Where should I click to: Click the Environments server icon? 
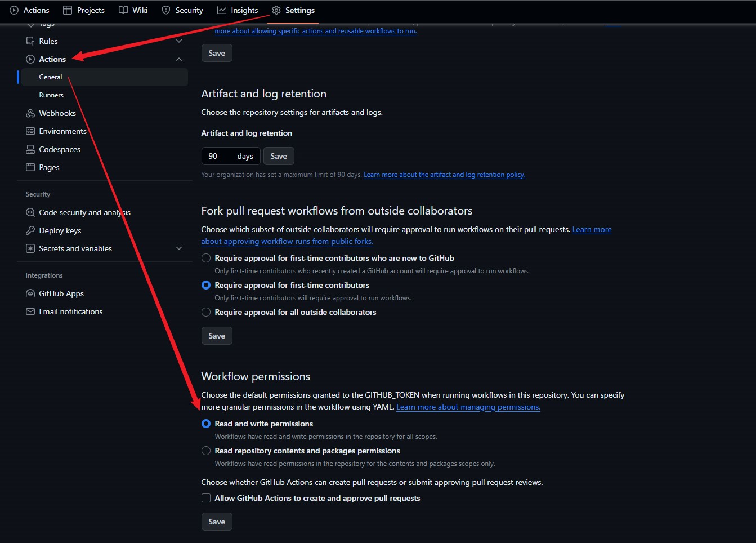point(30,131)
